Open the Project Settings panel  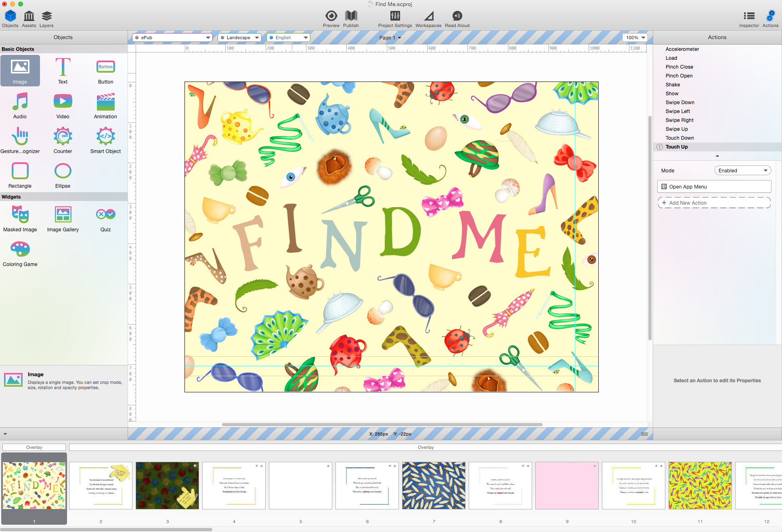394,16
